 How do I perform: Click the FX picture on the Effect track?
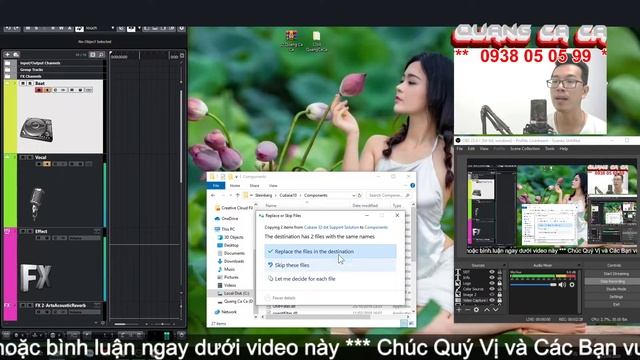36,278
